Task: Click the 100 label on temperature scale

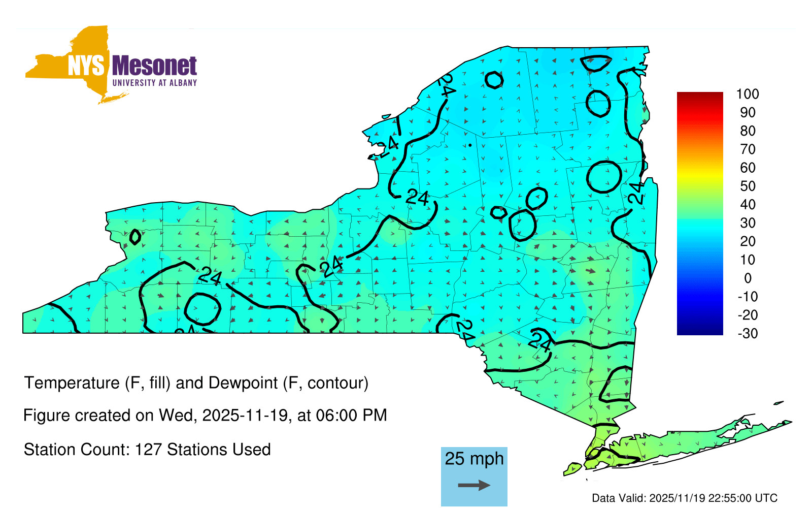Action: 748,94
